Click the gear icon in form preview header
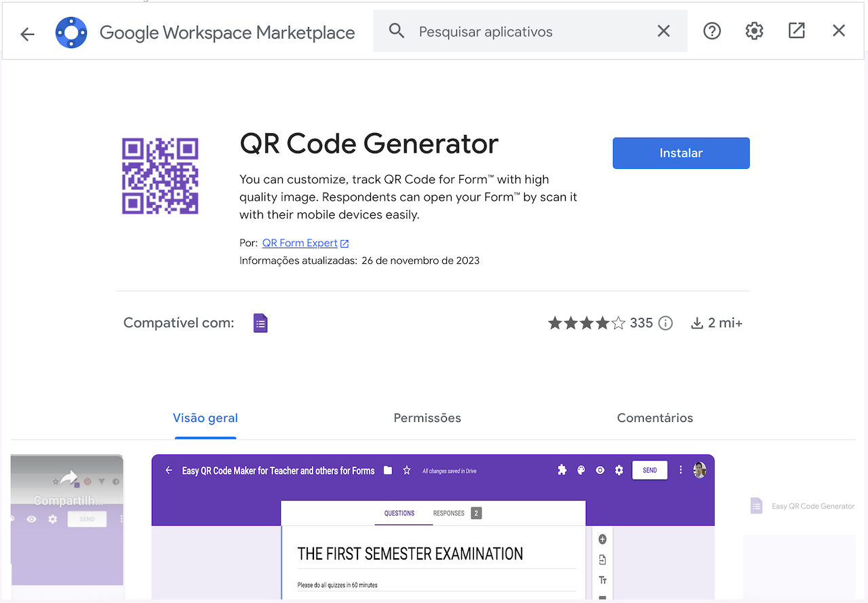868x603 pixels. (619, 470)
